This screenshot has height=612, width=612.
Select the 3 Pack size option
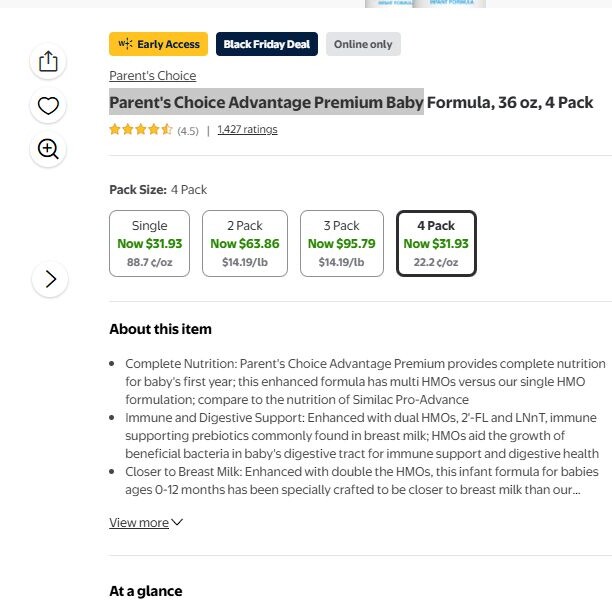pyautogui.click(x=341, y=243)
